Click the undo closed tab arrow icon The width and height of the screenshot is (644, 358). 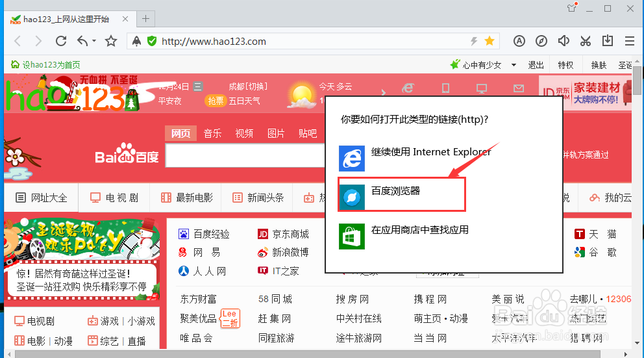[82, 41]
